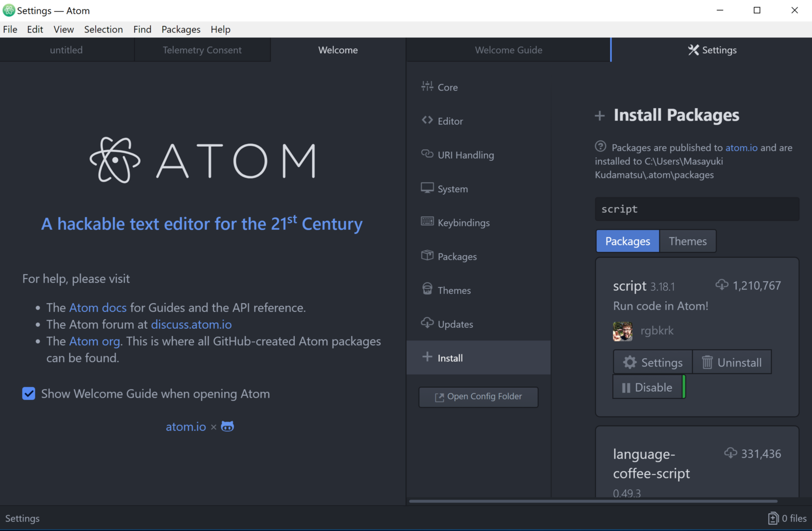
Task: Uncheck Show Welcome Guide when opening Atom
Action: coord(29,394)
